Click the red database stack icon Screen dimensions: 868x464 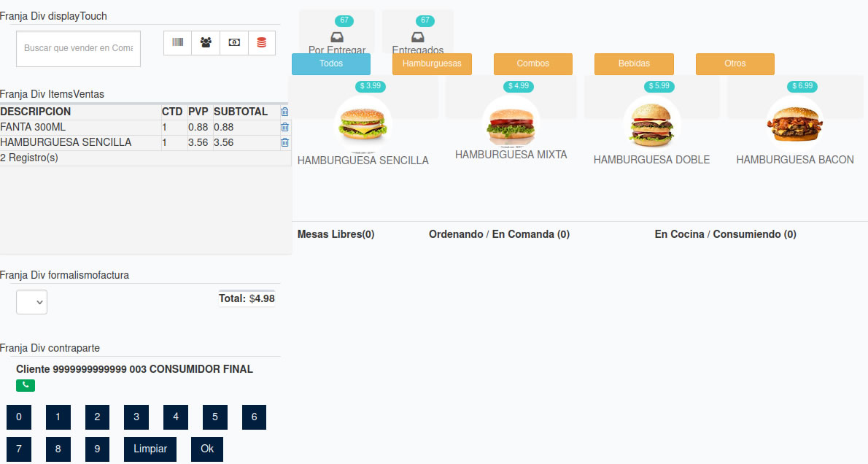point(262,43)
